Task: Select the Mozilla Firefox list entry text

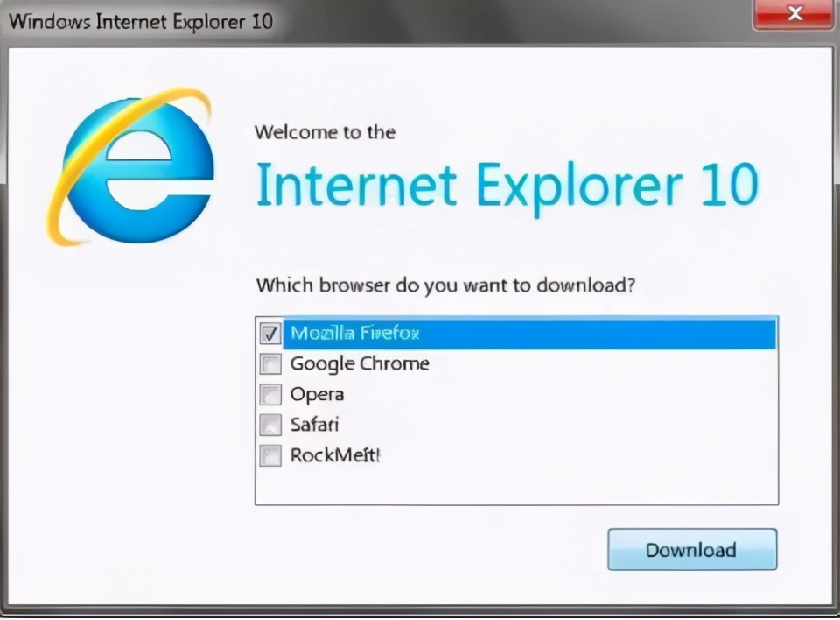Action: 354,333
